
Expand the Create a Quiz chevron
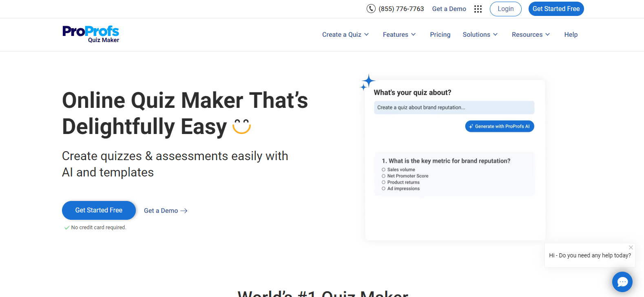tap(367, 35)
